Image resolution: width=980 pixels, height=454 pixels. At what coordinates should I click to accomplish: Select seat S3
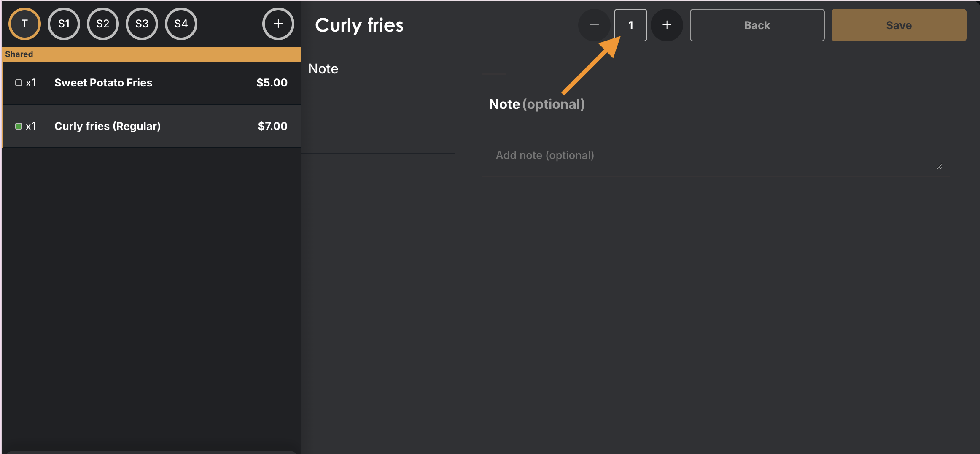tap(142, 24)
